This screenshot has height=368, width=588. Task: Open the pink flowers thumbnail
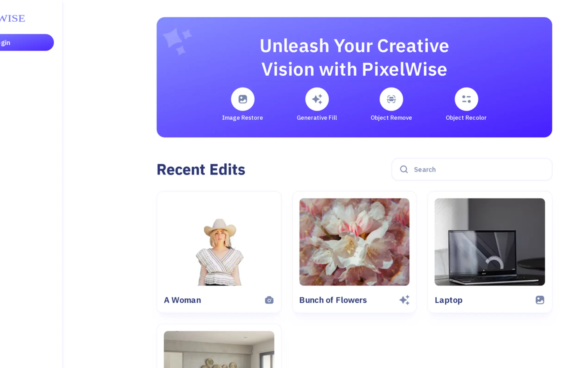point(354,242)
